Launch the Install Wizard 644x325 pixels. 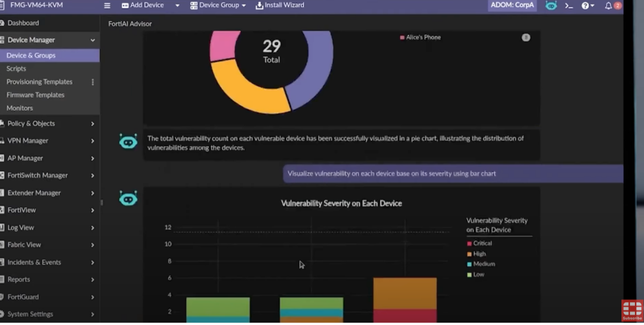tap(279, 5)
